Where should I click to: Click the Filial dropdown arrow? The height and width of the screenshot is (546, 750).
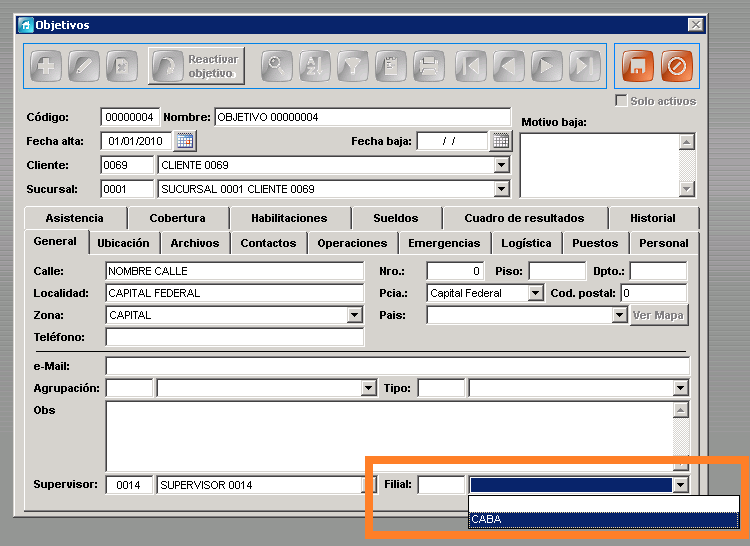(x=680, y=485)
